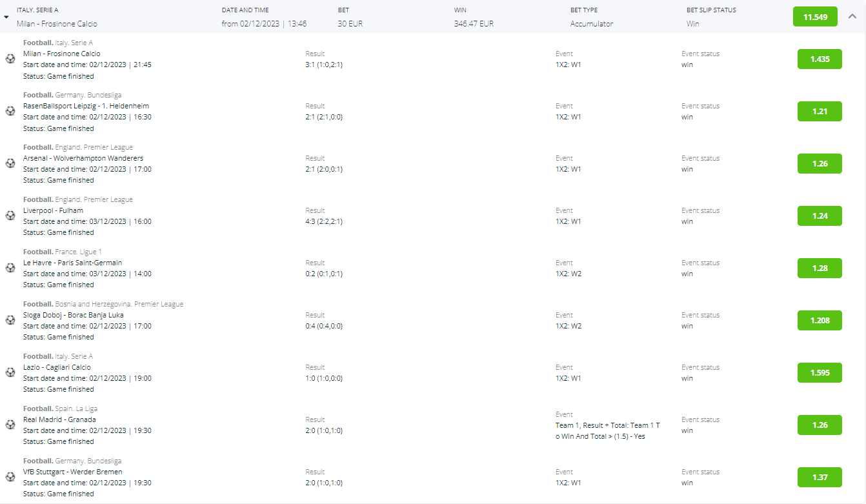Collapse the bet slip with the header chevron
The image size is (866, 504).
click(851, 17)
